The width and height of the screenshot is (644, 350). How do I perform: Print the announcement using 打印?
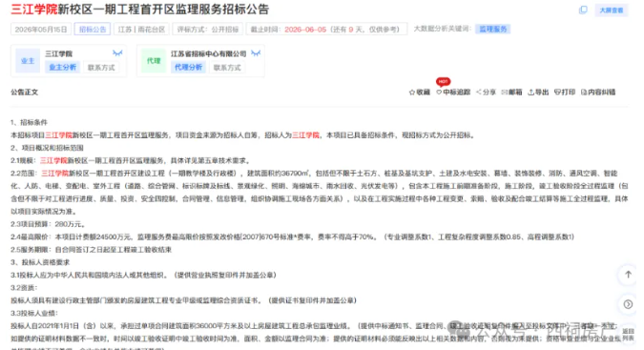coord(565,93)
